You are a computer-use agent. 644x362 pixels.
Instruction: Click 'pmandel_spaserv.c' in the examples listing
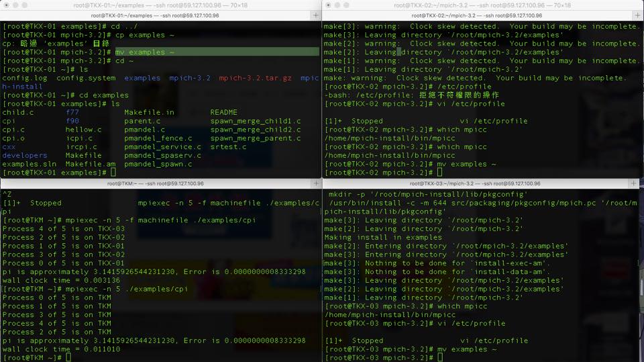pyautogui.click(x=162, y=156)
